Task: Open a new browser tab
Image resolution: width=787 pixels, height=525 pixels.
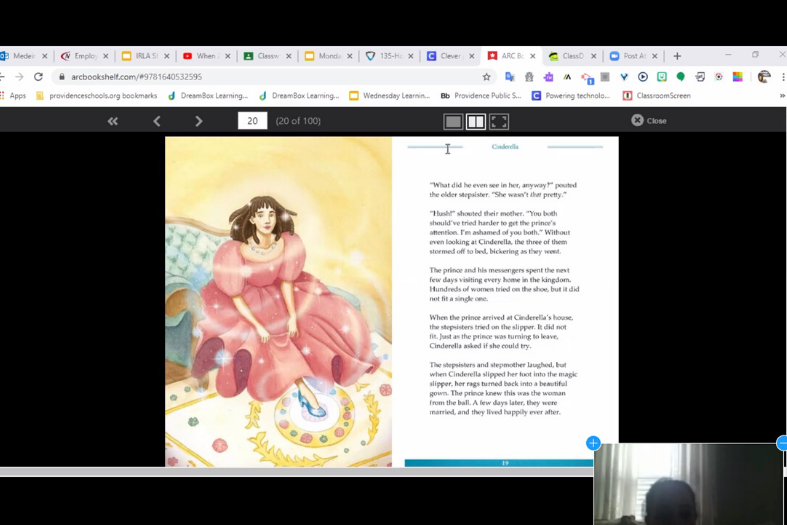Action: click(677, 56)
